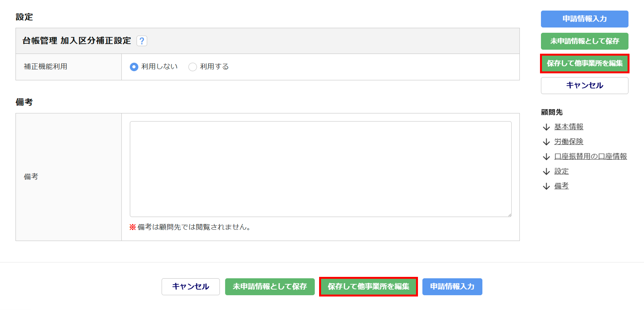Follow the 設定 link under 顧問先
The height and width of the screenshot is (310, 644).
562,171
